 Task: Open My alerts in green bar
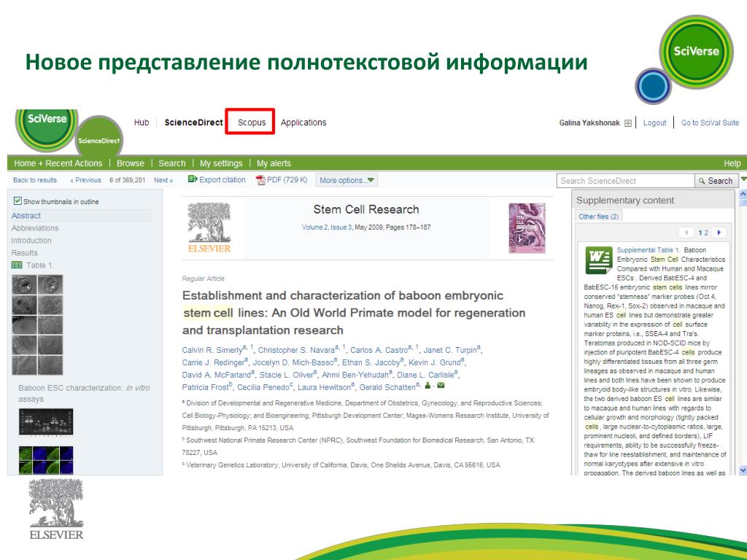click(x=274, y=163)
